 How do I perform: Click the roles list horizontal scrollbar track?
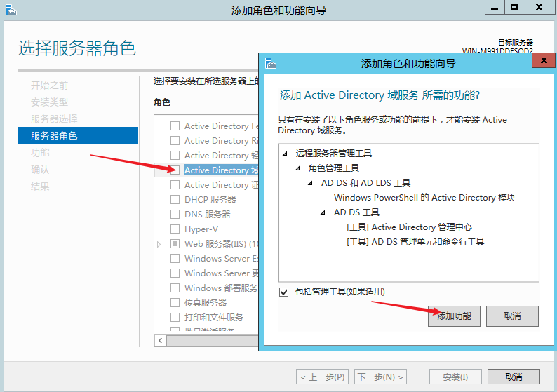(213, 341)
